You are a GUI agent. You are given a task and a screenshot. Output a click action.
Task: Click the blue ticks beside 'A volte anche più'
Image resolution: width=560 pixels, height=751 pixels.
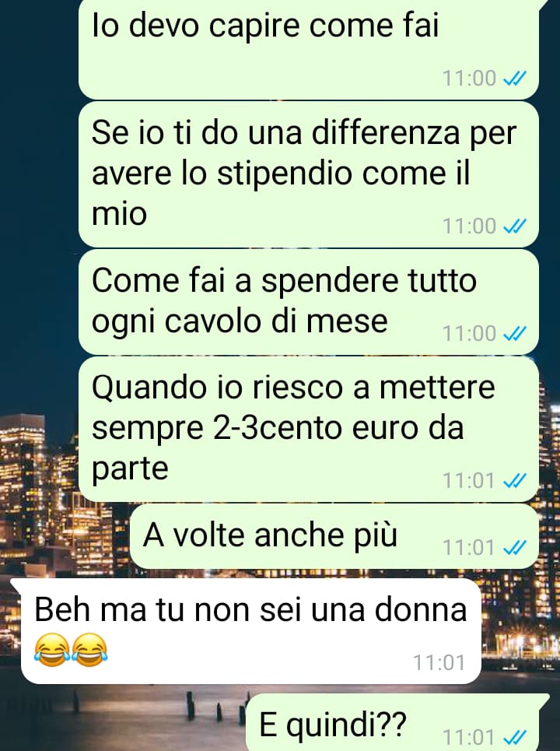(x=515, y=547)
